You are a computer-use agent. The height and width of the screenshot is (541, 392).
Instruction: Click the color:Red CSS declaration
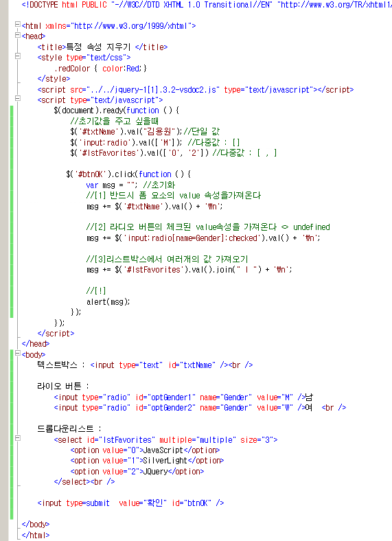(121, 69)
